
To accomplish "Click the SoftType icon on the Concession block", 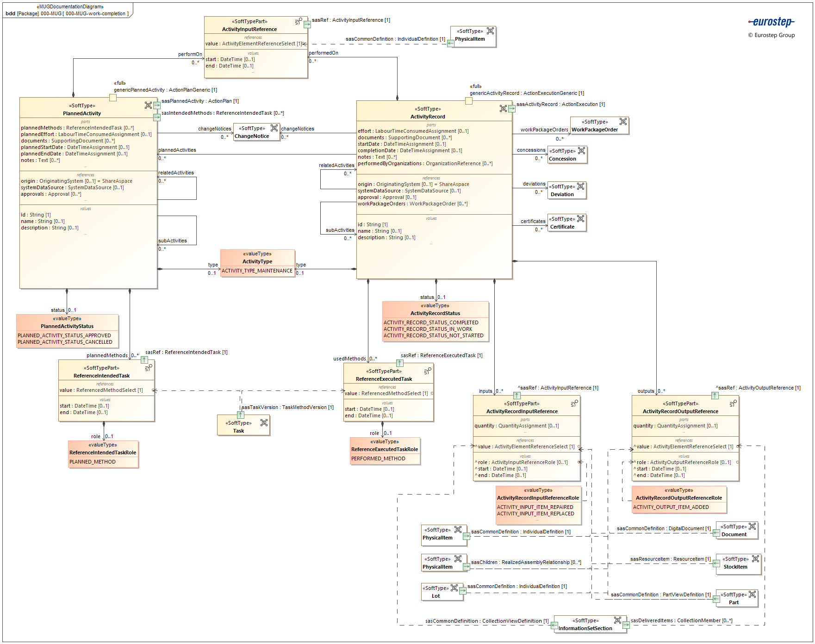I will click(x=582, y=150).
